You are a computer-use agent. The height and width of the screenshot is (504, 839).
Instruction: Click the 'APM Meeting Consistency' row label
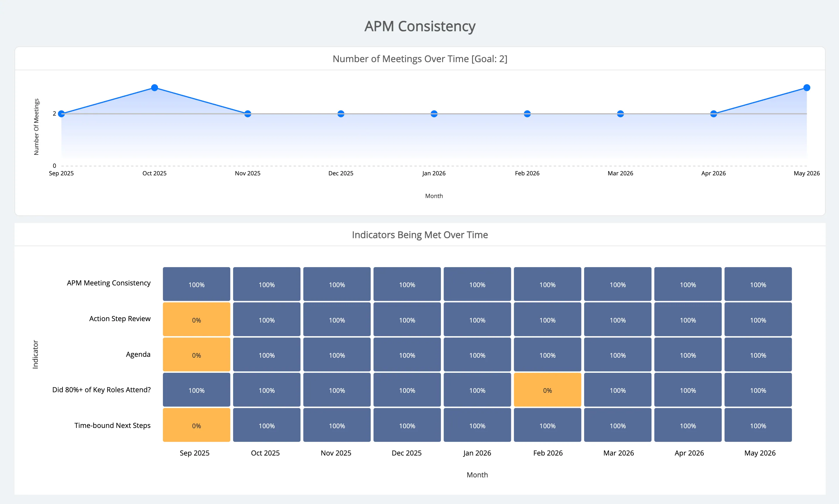109,283
